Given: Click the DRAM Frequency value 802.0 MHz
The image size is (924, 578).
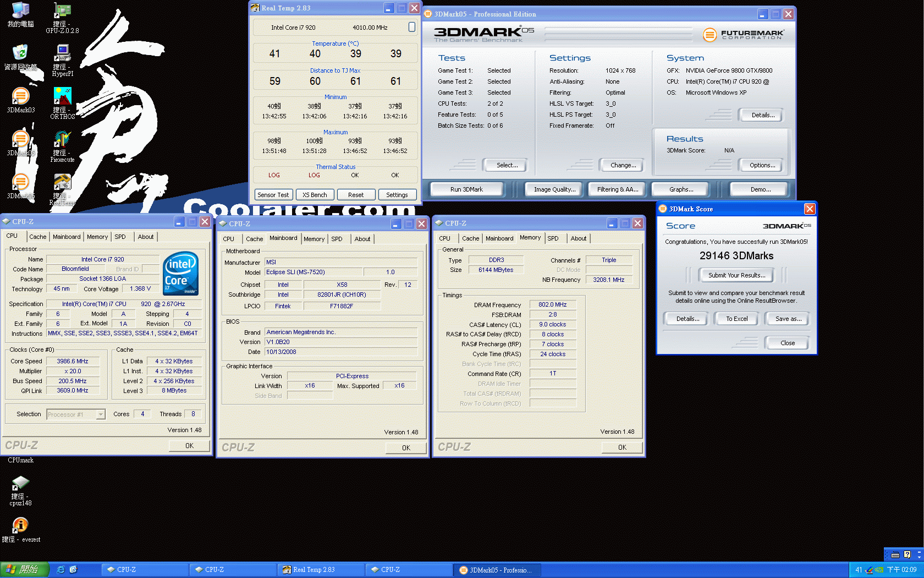Looking at the screenshot, I should pos(553,304).
